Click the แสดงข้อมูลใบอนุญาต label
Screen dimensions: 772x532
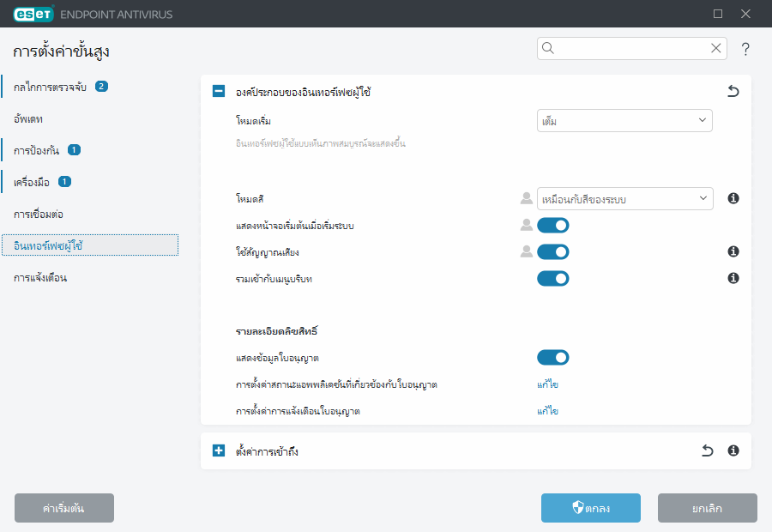(277, 358)
